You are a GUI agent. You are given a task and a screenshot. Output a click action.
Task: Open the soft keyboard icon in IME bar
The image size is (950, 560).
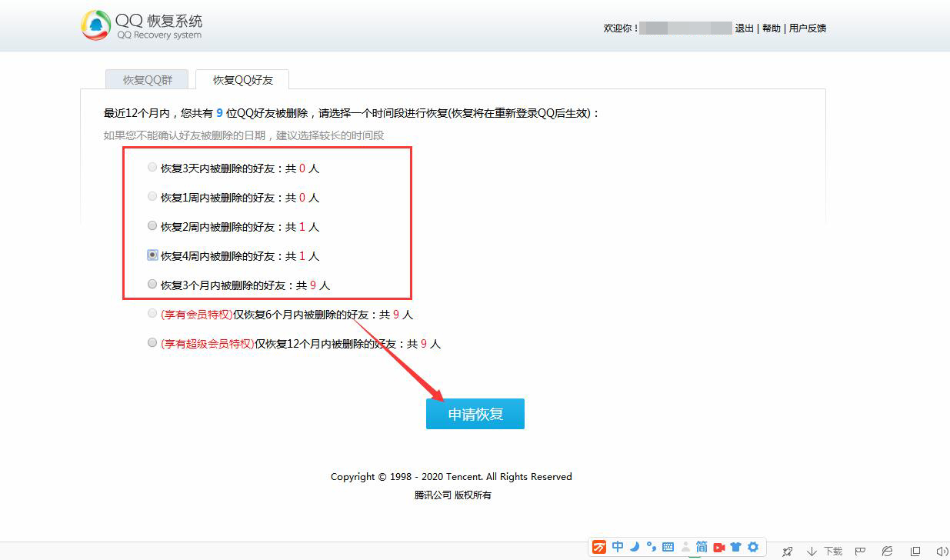(668, 548)
